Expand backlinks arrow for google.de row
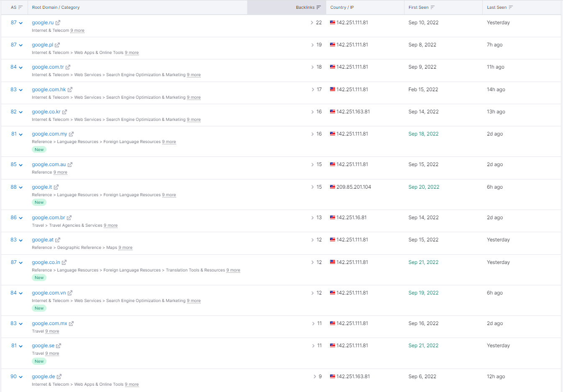 [x=315, y=377]
